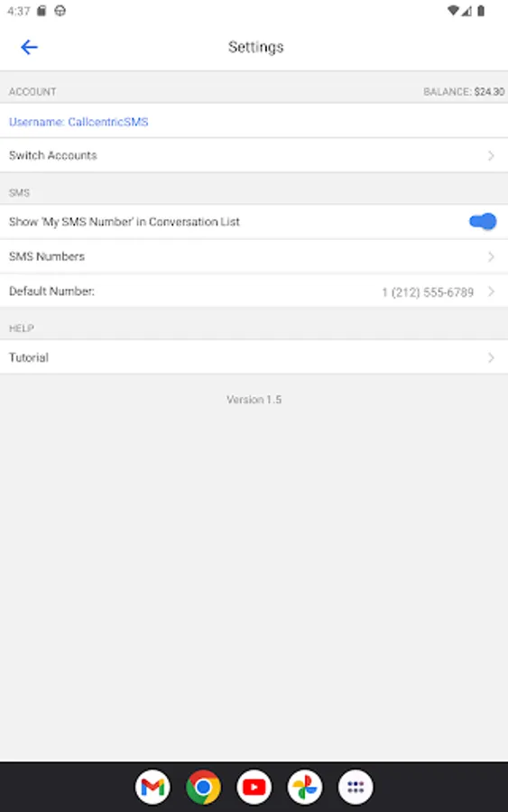Toggle Show 'My SMS Number' switch off

[483, 222]
